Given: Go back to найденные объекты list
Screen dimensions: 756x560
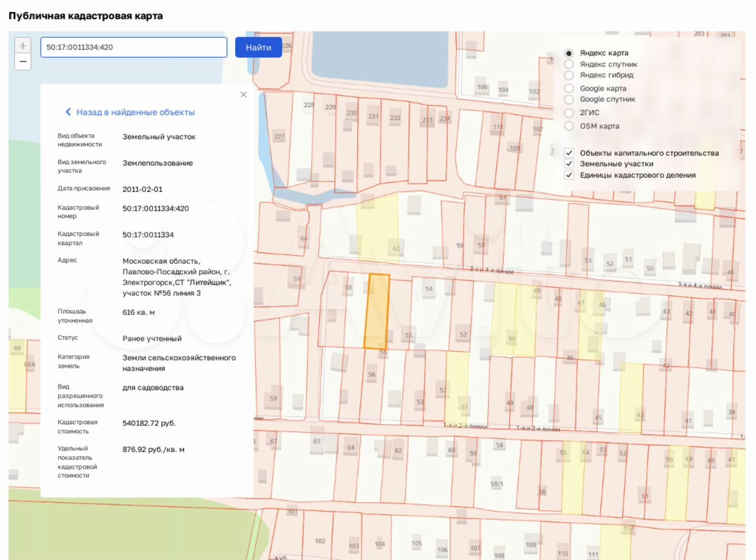Looking at the screenshot, I should click(135, 112).
